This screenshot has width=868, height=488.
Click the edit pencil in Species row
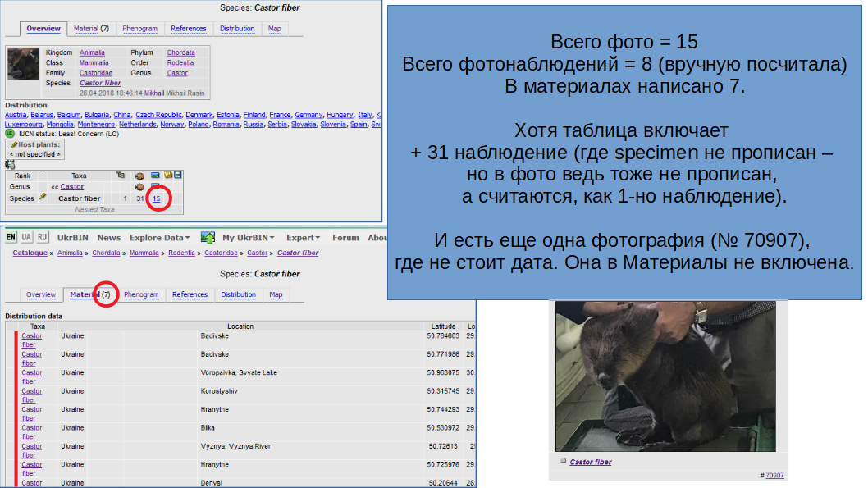click(x=43, y=198)
